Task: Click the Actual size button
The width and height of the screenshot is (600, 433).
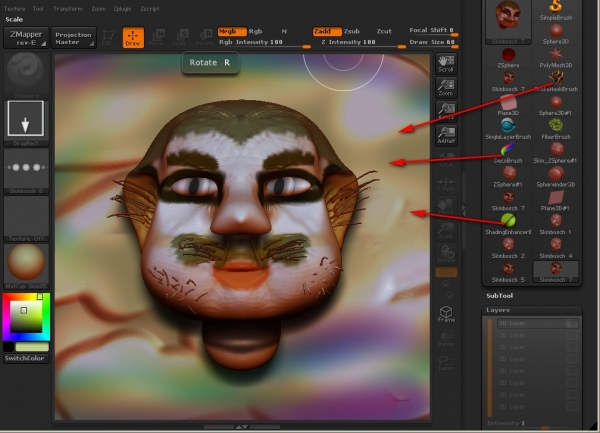Action: 446,111
